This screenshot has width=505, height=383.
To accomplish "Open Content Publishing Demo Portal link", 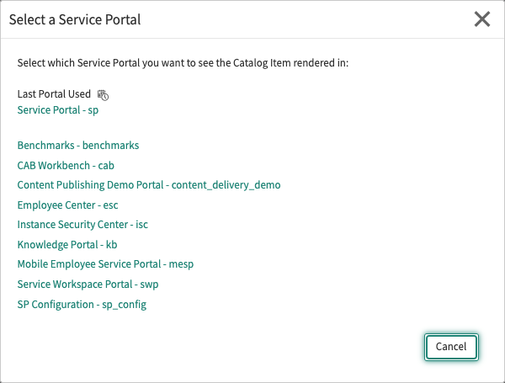I will tap(149, 185).
